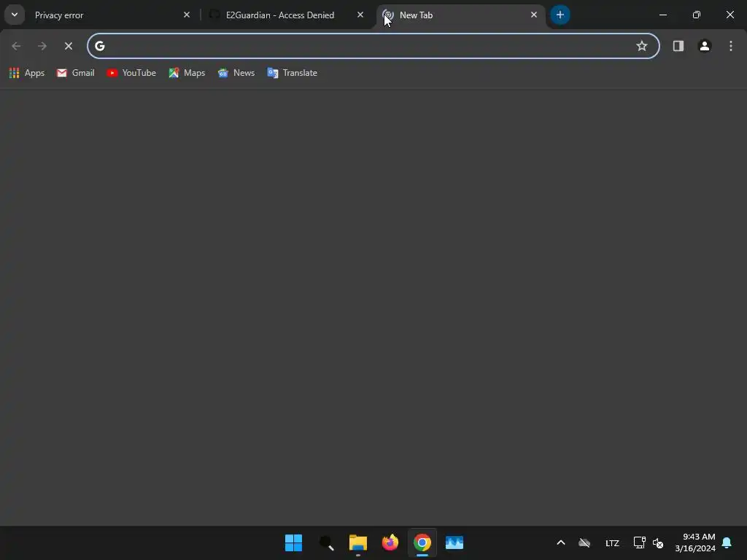747x560 pixels.
Task: Launch Firefox from the taskbar
Action: point(390,542)
